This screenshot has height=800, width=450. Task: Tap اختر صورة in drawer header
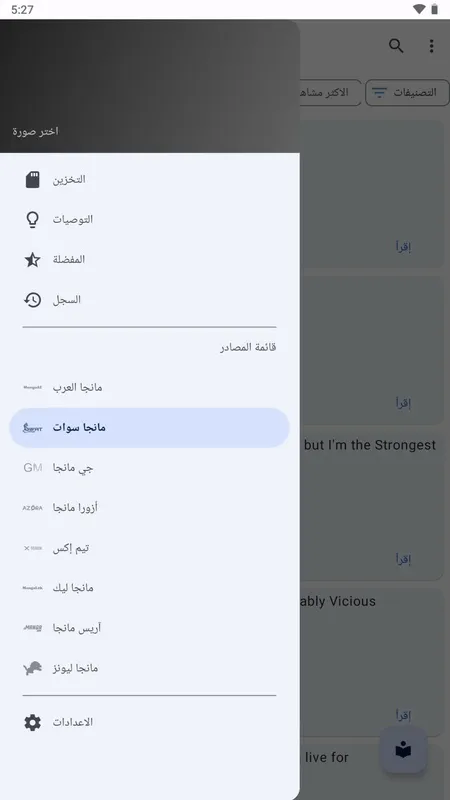[36, 131]
